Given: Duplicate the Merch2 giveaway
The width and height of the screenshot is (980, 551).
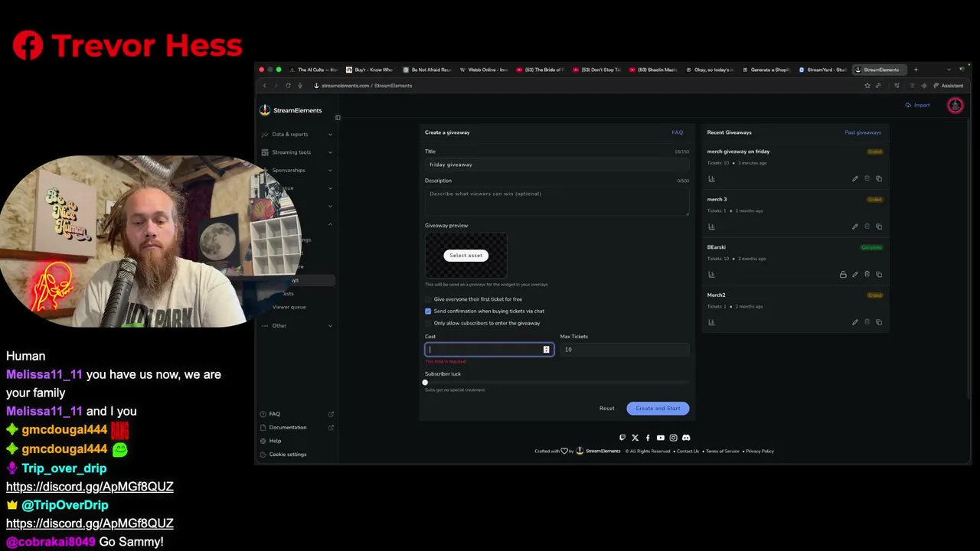Looking at the screenshot, I should click(879, 322).
